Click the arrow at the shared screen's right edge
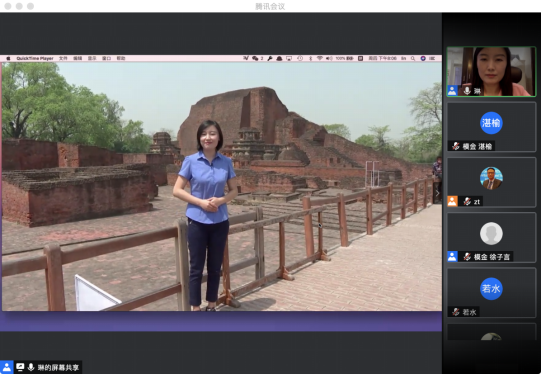Viewport: 541px width, 374px height. (x=437, y=193)
